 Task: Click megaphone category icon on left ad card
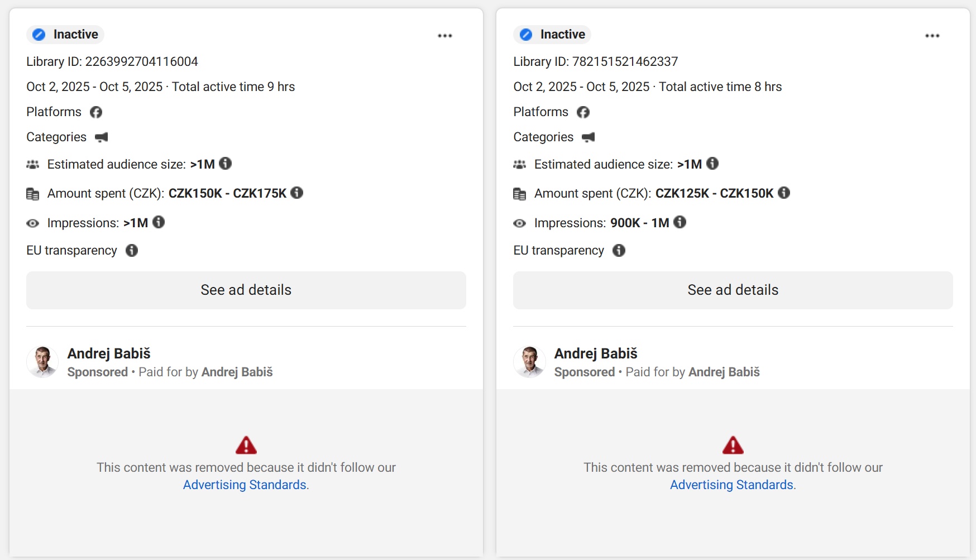tap(101, 137)
